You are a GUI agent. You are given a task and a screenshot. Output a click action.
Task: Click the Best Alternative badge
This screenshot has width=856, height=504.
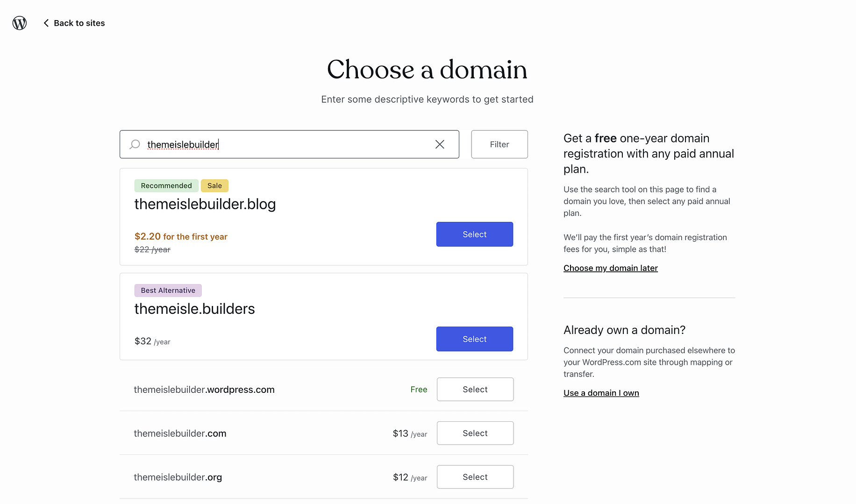pos(168,290)
